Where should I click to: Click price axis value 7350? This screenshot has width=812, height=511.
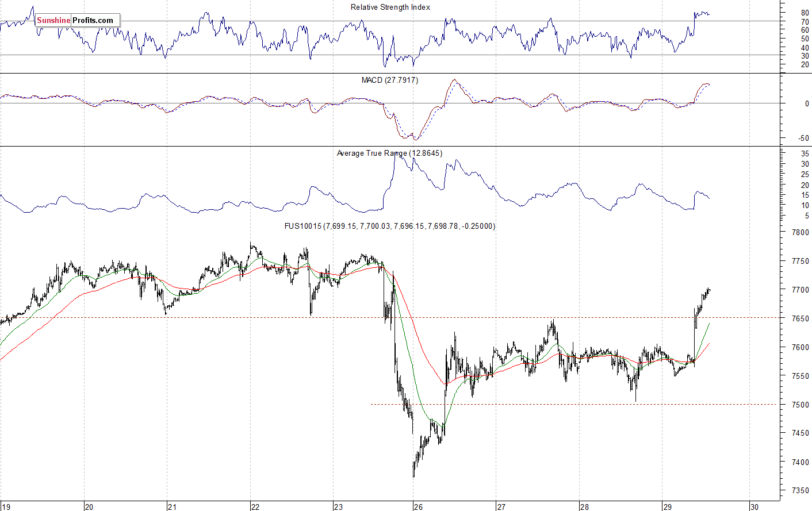coord(800,491)
